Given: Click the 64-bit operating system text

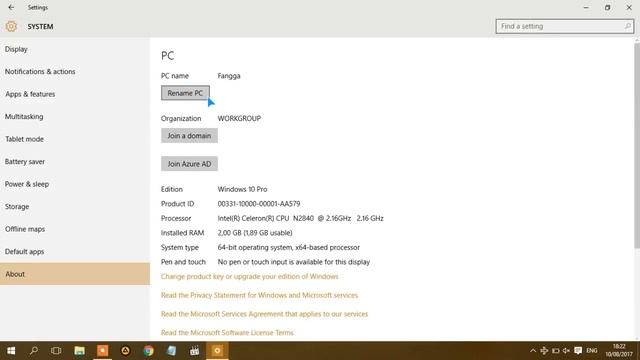Looking at the screenshot, I should 289,247.
